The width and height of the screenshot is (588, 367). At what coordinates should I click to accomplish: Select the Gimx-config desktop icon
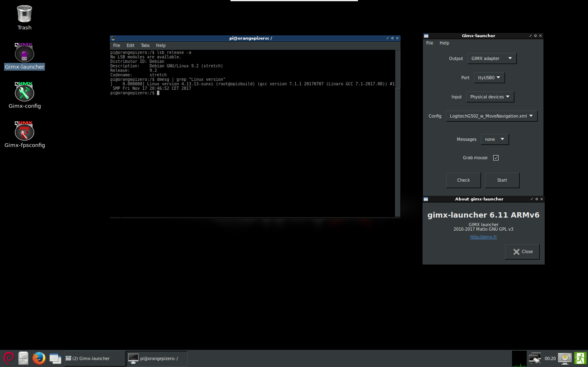[25, 96]
